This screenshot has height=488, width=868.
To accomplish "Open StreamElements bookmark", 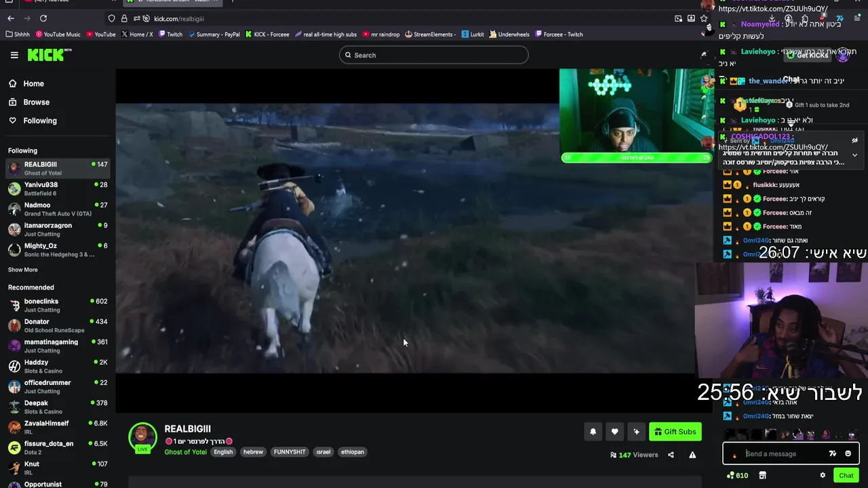I will [x=431, y=35].
